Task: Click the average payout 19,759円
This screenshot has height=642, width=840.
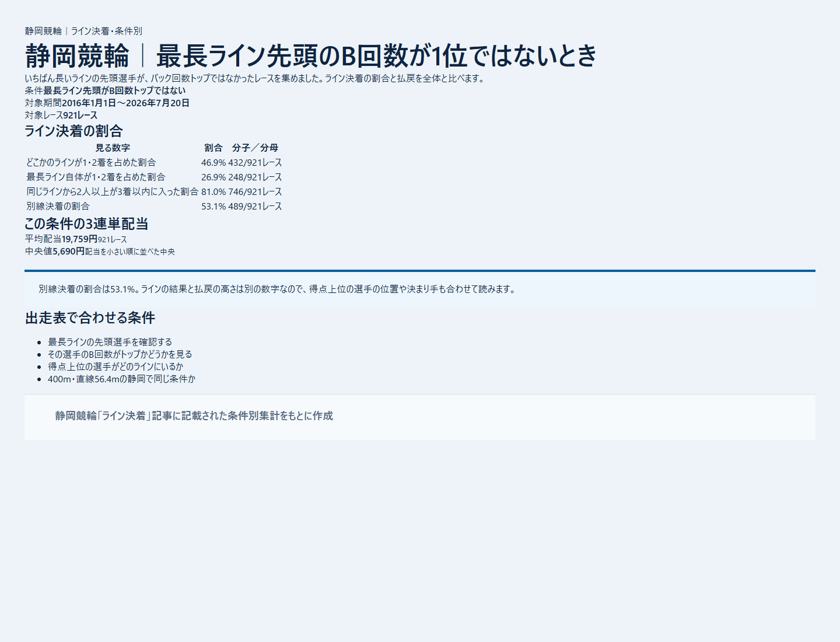Action: (80, 239)
